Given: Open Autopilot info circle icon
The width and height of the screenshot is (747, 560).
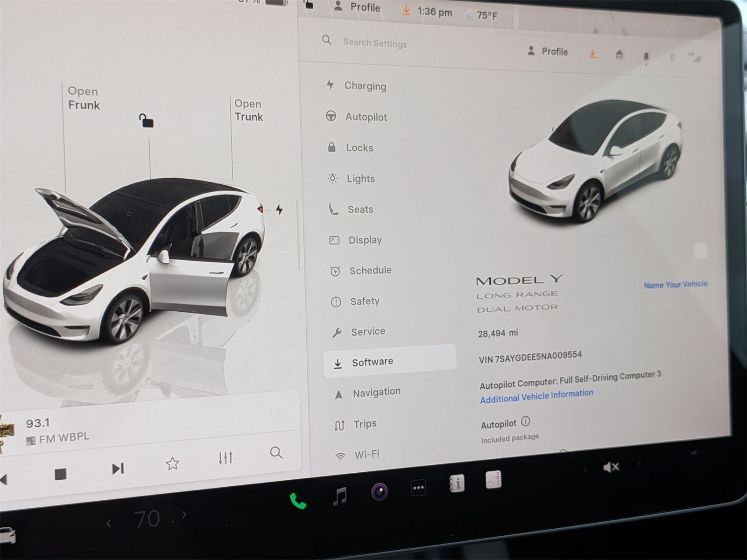Looking at the screenshot, I should pos(525,421).
